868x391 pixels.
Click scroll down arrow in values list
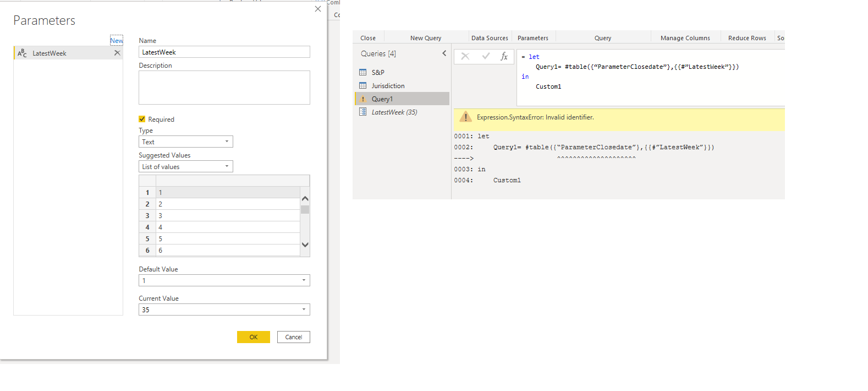[305, 245]
